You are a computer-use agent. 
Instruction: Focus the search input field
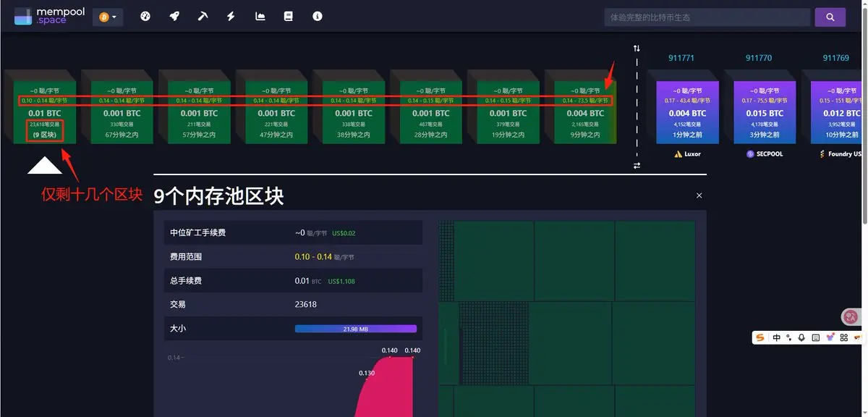[707, 17]
